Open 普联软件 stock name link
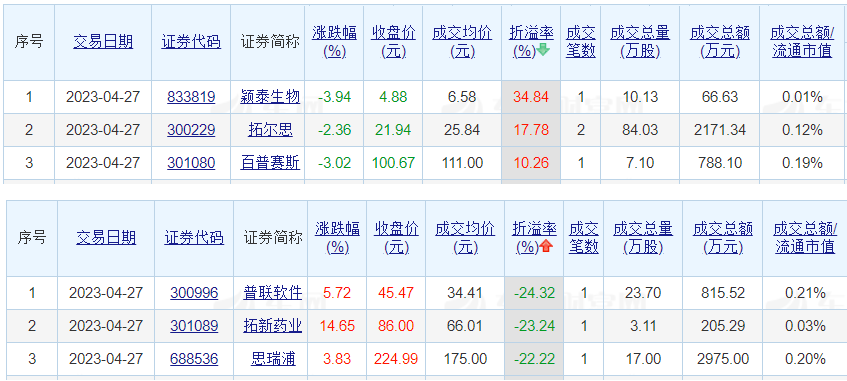The width and height of the screenshot is (847, 381). click(273, 293)
